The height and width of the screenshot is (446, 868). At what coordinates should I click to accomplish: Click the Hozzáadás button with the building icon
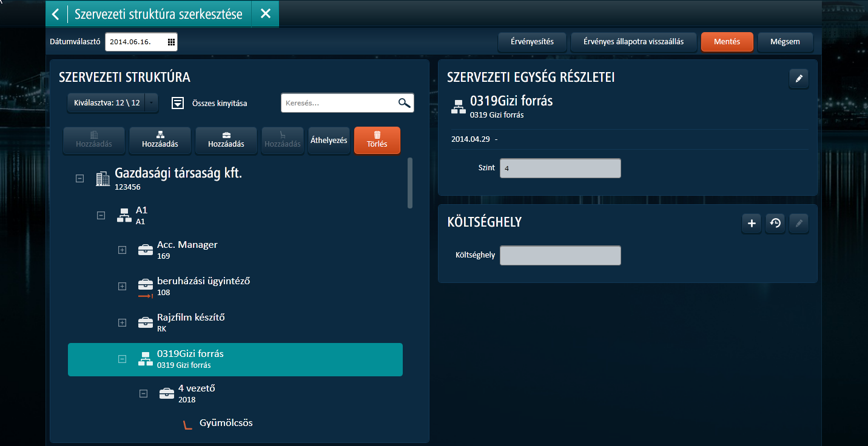94,140
